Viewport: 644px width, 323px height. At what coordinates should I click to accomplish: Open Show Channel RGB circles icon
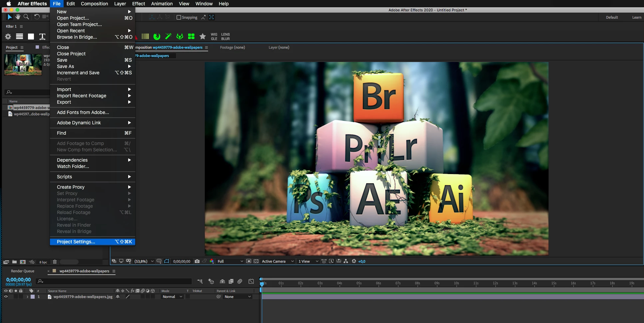click(x=212, y=261)
